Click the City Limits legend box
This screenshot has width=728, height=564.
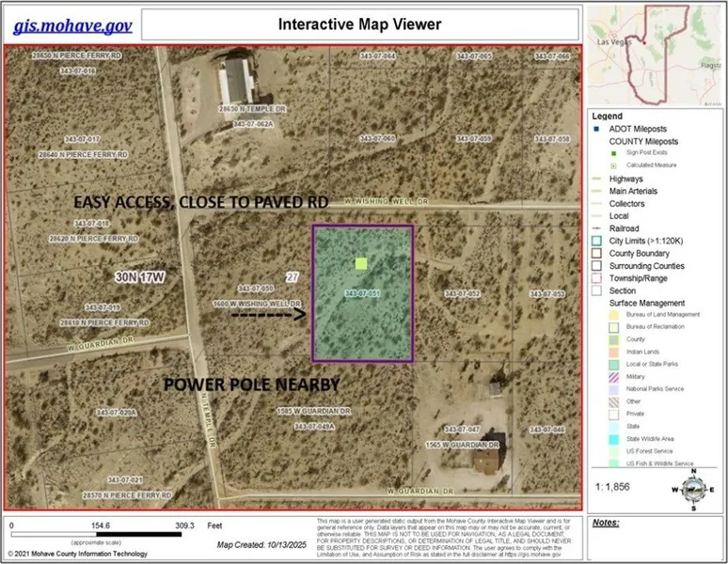click(597, 241)
